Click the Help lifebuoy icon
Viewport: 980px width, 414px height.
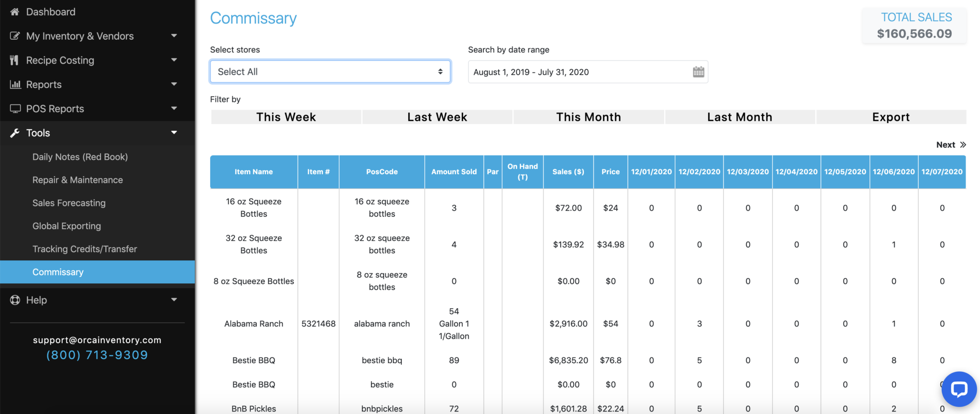15,300
